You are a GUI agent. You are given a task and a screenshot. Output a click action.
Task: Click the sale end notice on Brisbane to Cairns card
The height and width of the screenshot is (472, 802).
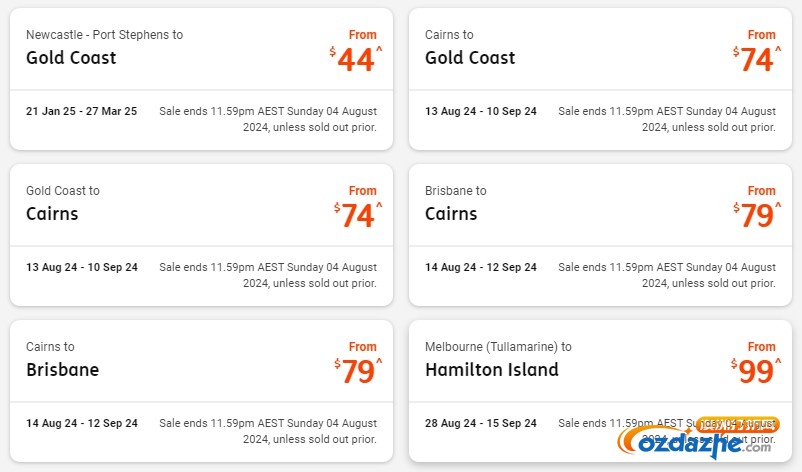[x=667, y=275]
